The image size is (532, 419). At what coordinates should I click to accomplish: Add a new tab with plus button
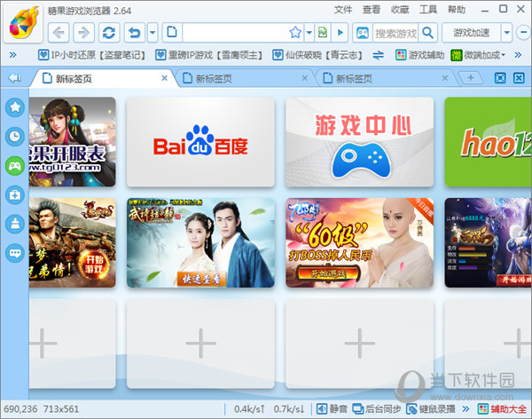pyautogui.click(x=471, y=78)
